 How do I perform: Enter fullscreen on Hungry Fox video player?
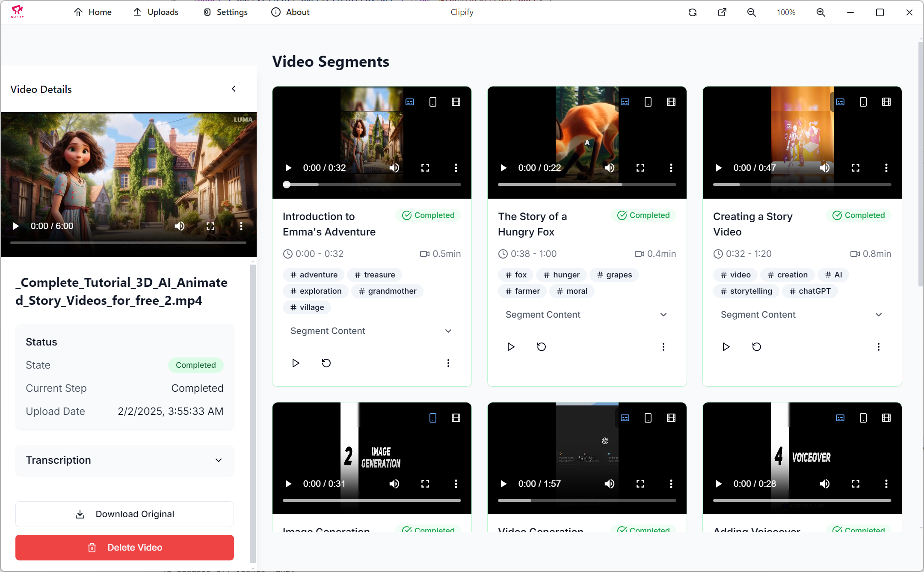point(640,168)
